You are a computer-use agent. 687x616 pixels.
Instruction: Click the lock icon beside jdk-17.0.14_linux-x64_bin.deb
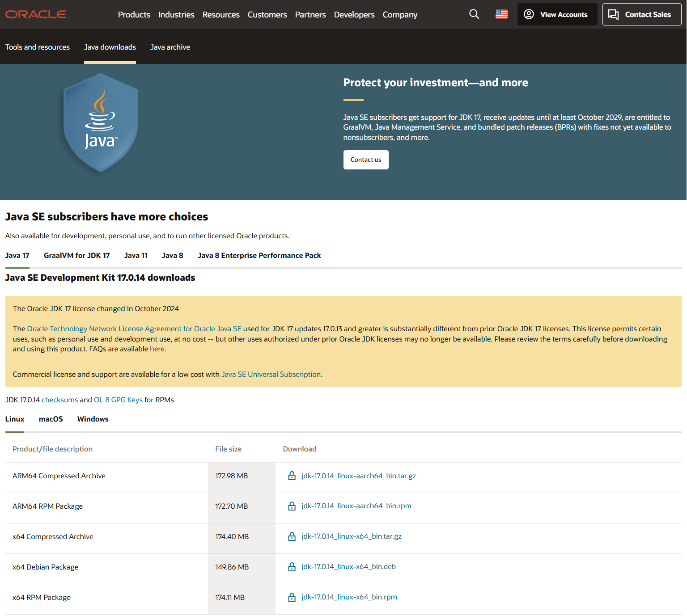tap(292, 566)
